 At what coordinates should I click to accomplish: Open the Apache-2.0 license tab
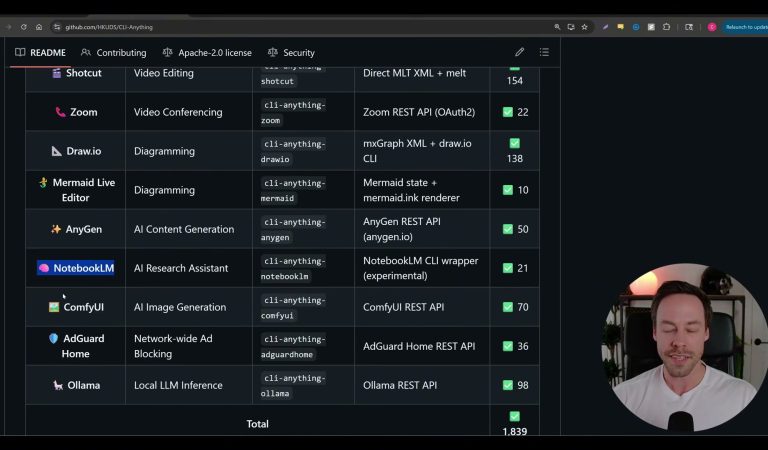(x=207, y=52)
